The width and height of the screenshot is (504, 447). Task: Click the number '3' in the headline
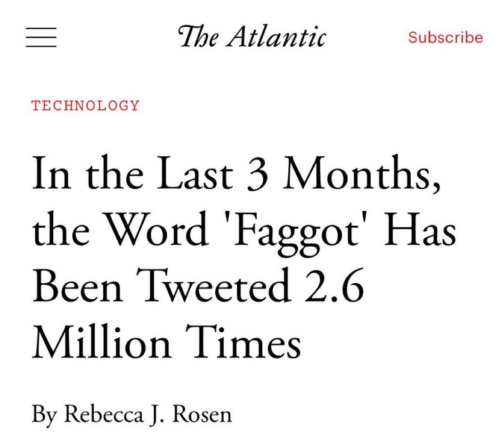257,176
